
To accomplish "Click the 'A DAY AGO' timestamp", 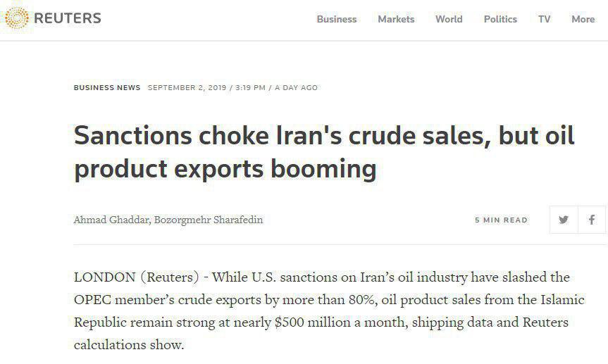I will (x=296, y=88).
